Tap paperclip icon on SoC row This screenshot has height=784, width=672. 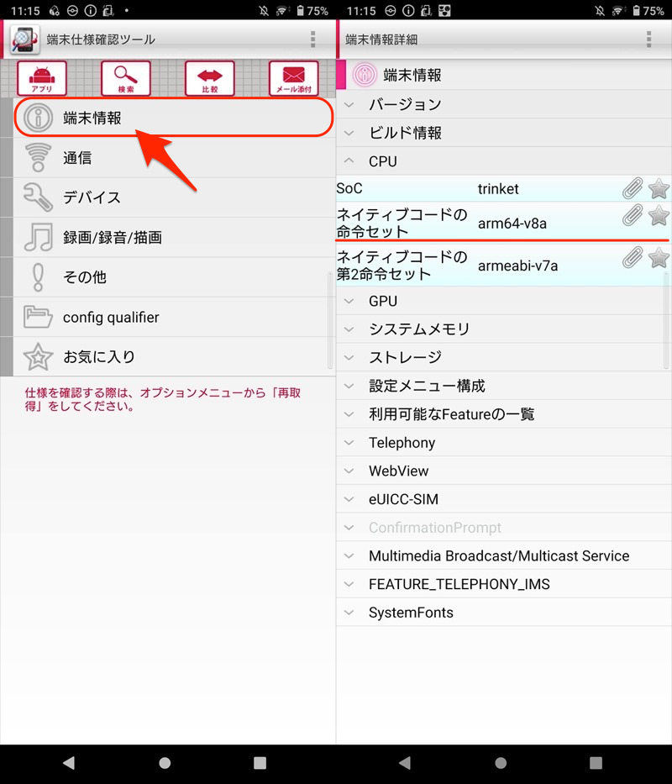tap(633, 188)
